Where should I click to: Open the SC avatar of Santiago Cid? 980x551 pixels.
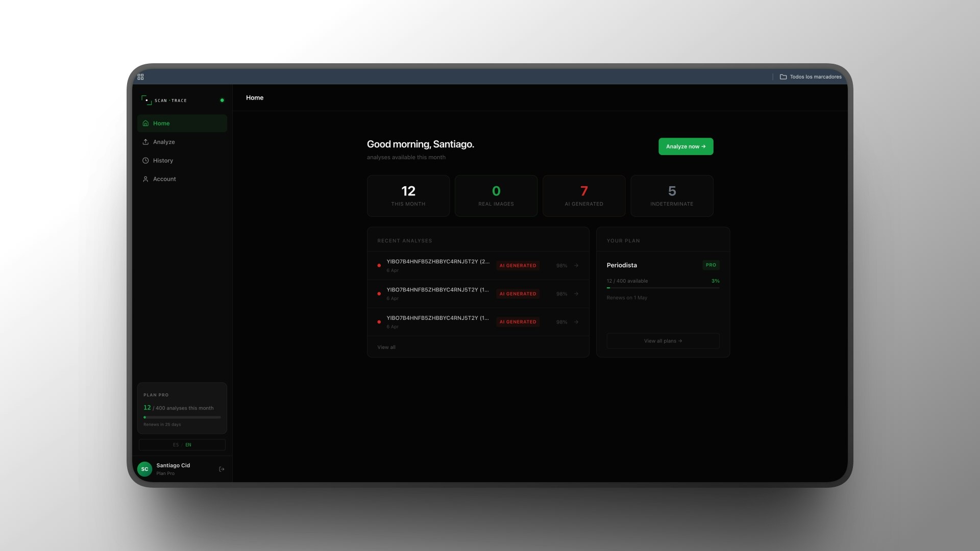tap(144, 469)
